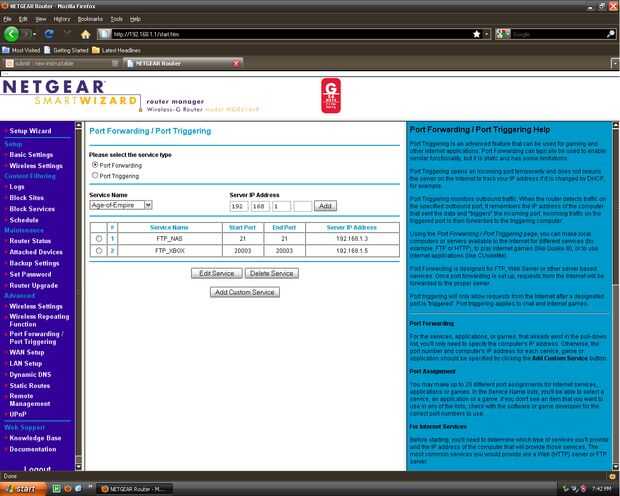620x496 pixels.
Task: Open UPnP link in the sidebar
Action: tap(18, 414)
